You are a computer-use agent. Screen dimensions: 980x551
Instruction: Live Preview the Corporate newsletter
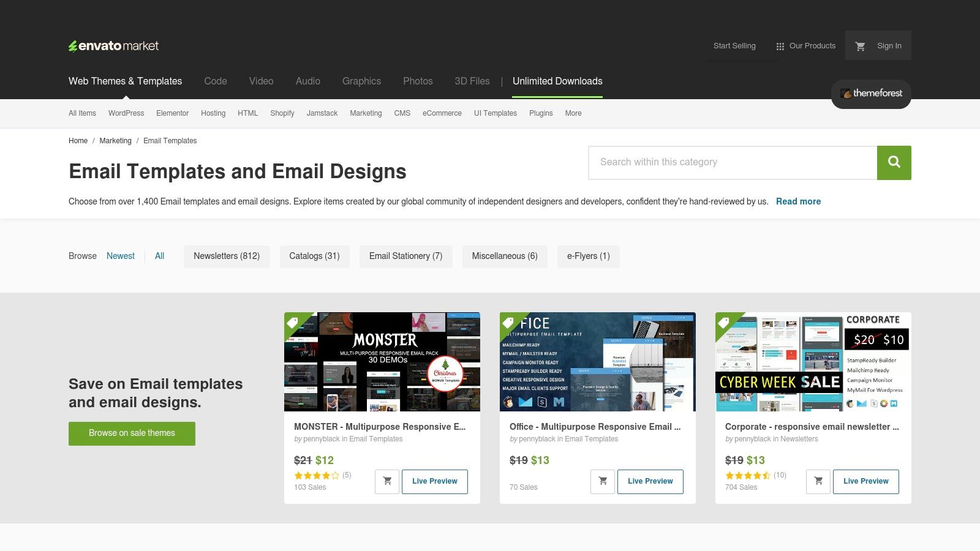[866, 481]
